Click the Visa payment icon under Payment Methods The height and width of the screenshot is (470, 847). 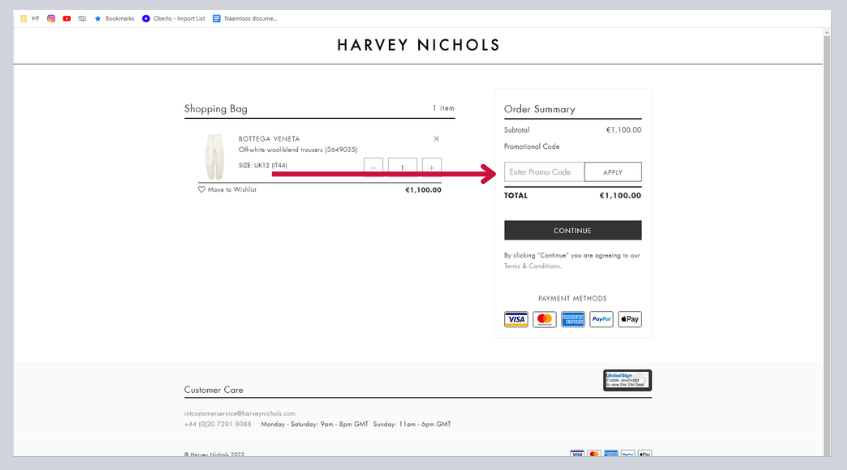point(516,319)
